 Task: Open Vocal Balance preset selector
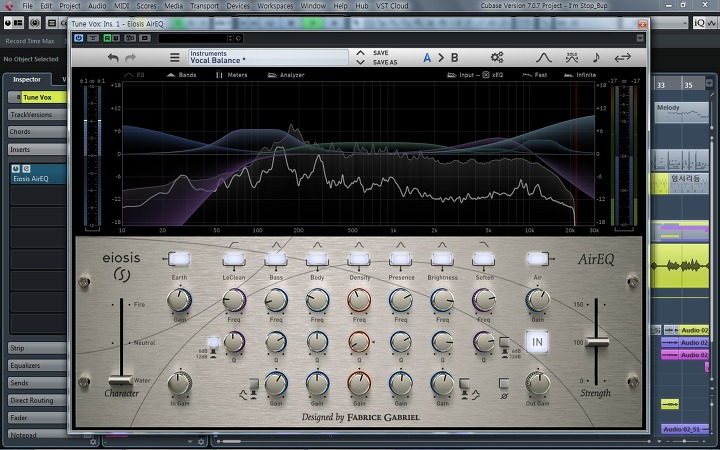268,57
